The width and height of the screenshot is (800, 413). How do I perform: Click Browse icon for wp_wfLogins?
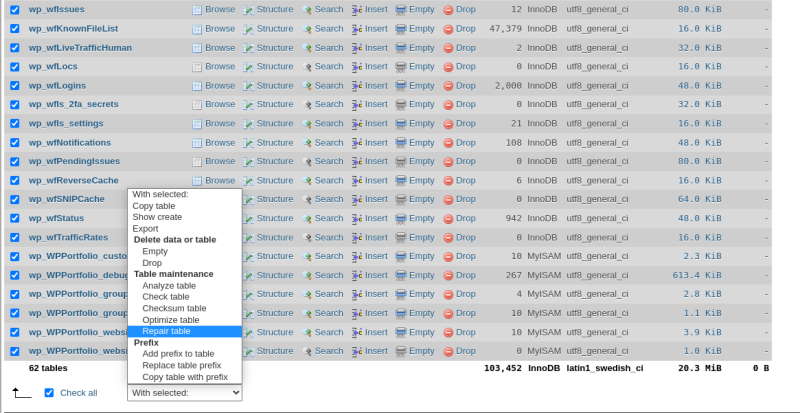(x=197, y=86)
